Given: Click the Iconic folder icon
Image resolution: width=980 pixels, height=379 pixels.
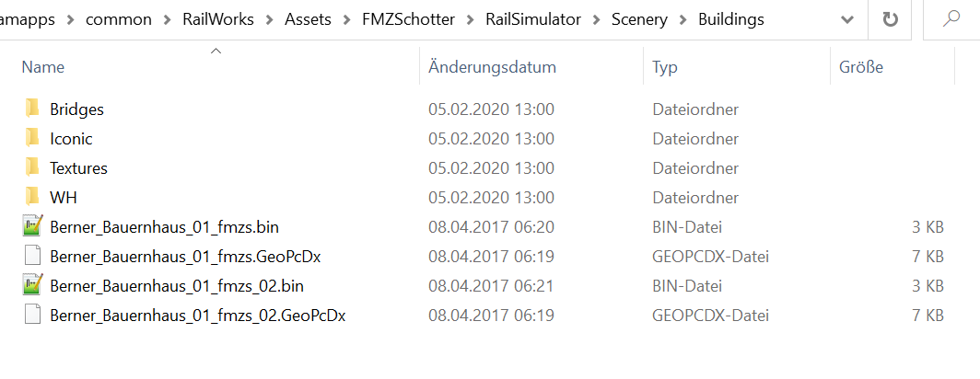Looking at the screenshot, I should (x=32, y=138).
